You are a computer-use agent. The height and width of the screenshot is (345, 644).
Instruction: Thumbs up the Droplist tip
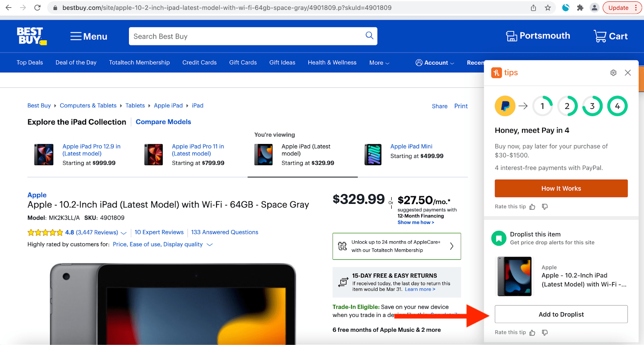click(x=533, y=333)
